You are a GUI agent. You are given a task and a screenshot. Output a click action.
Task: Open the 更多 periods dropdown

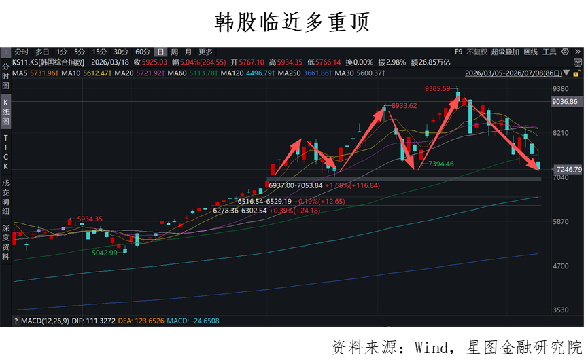tap(205, 52)
